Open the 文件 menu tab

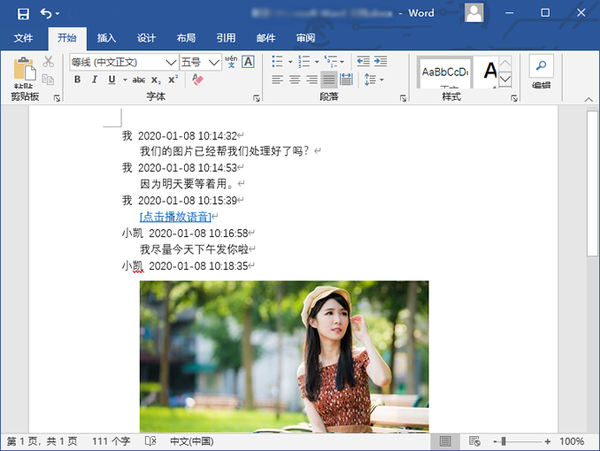(x=24, y=38)
